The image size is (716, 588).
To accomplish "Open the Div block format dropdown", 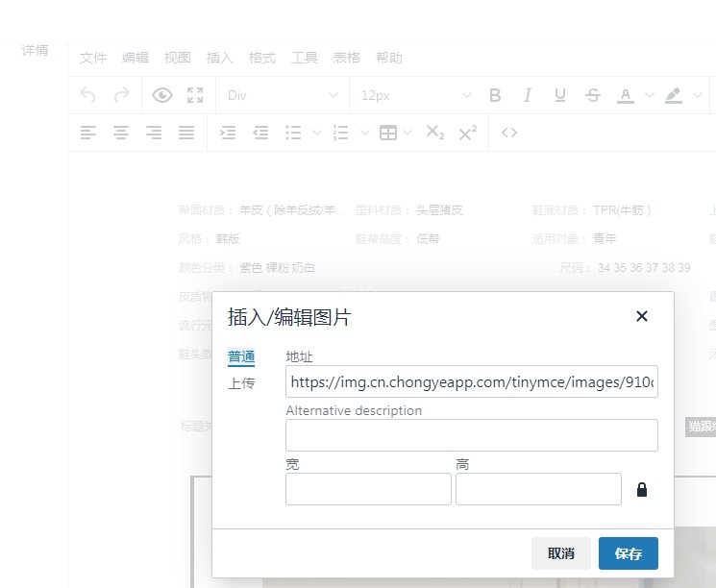I will click(x=283, y=95).
